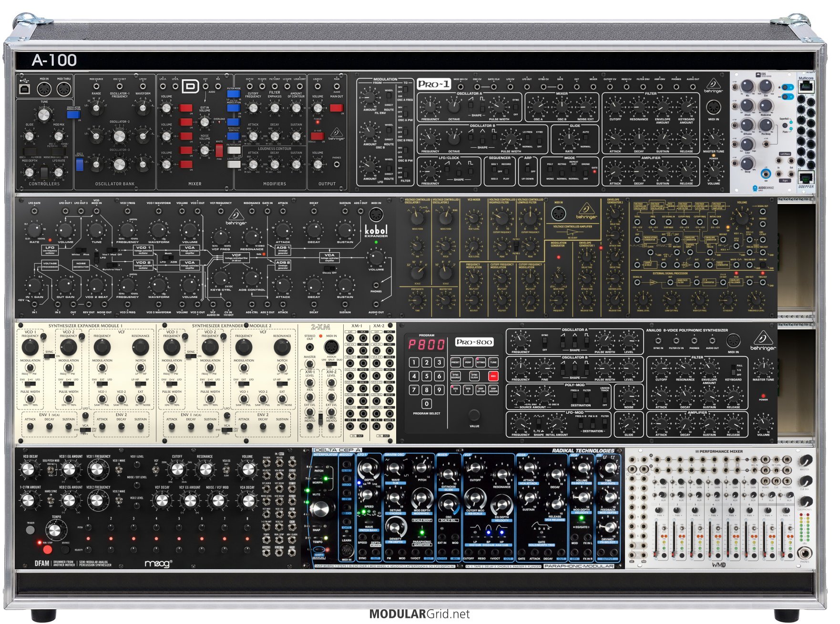
Task: Toggle the white Loud Decay switch
Action: click(x=234, y=164)
